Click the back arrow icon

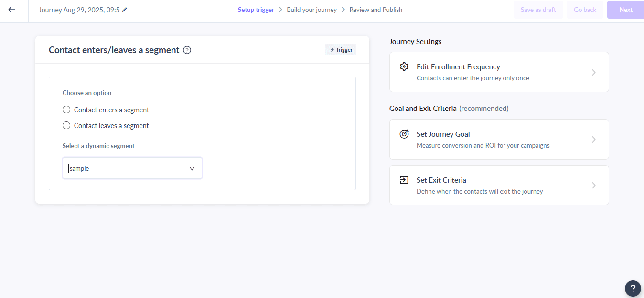coord(11,10)
